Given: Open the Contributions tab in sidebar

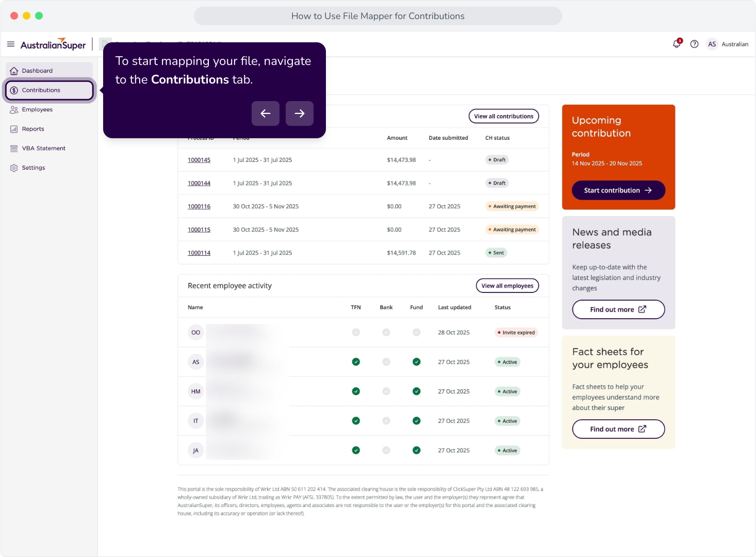Looking at the screenshot, I should [50, 90].
